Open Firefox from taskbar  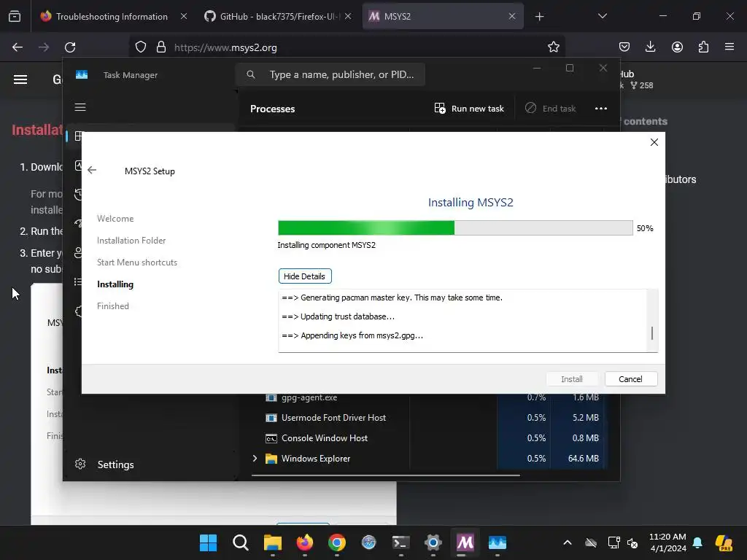(305, 542)
